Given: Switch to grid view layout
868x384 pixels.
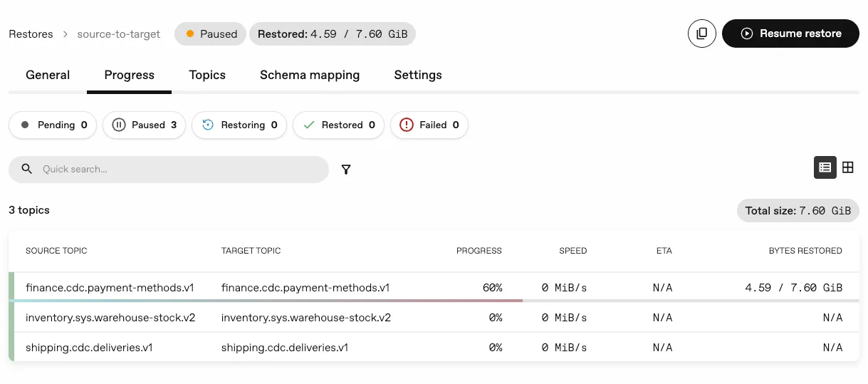Looking at the screenshot, I should coord(847,167).
